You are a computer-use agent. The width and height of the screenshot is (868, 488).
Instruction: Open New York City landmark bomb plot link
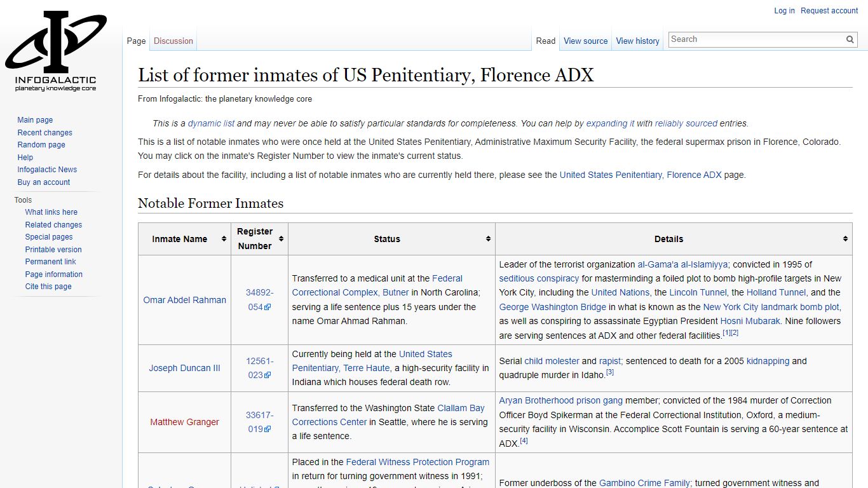771,307
